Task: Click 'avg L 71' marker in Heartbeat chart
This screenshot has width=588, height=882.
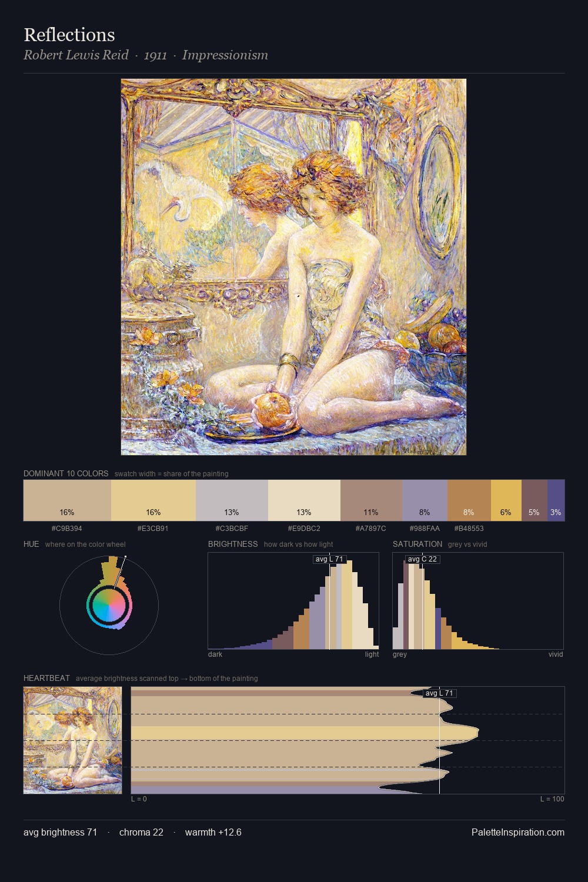Action: tap(439, 693)
